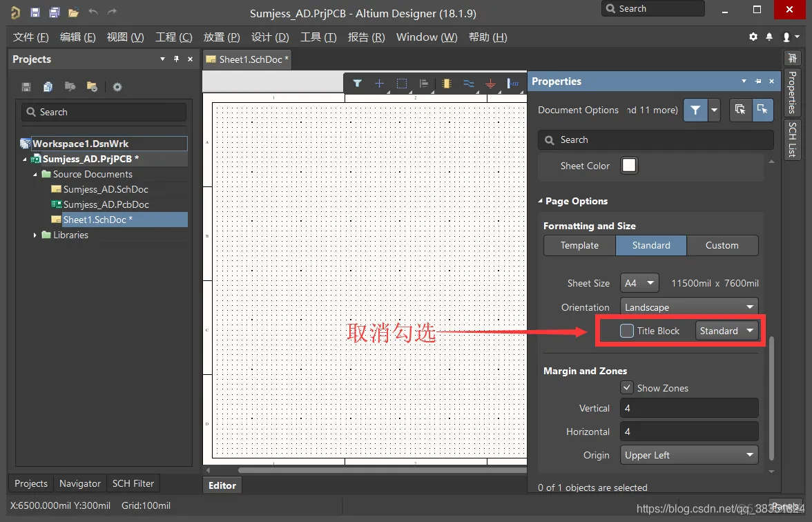Open the 放置 (P) menu
812x522 pixels.
(222, 37)
